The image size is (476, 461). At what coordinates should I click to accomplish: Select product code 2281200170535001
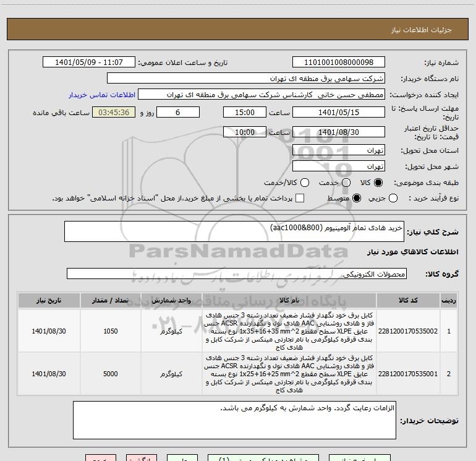tap(408, 374)
